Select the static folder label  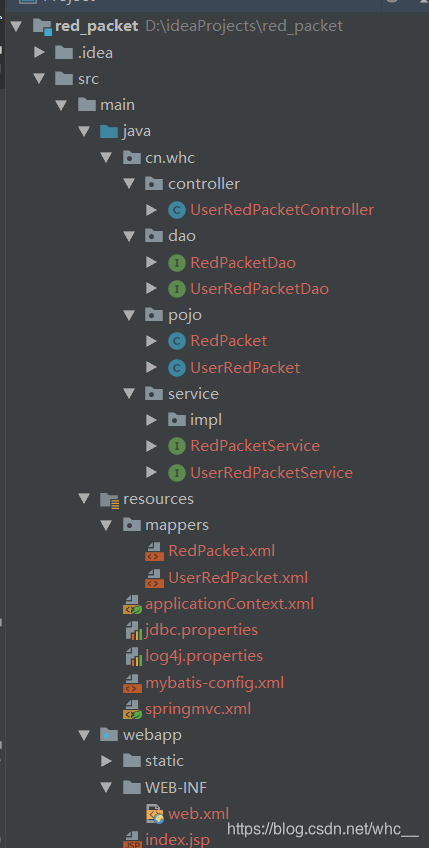pyautogui.click(x=164, y=761)
